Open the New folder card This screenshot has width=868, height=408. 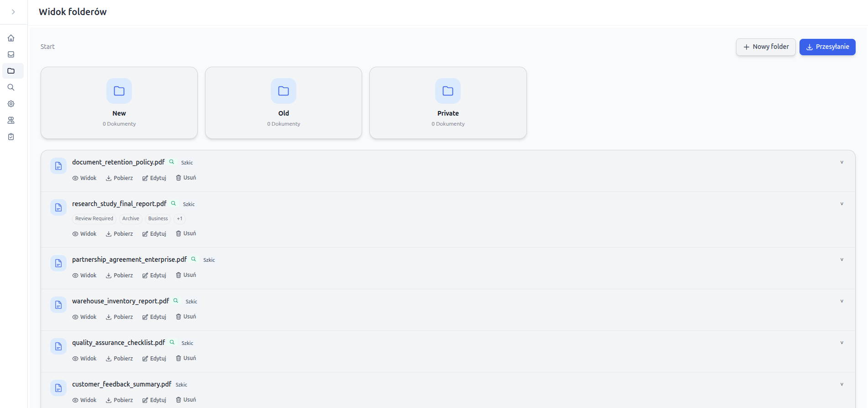pyautogui.click(x=119, y=103)
